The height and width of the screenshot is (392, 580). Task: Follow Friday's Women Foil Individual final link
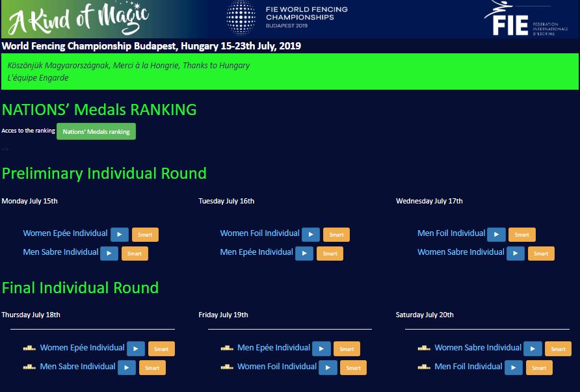click(x=277, y=367)
